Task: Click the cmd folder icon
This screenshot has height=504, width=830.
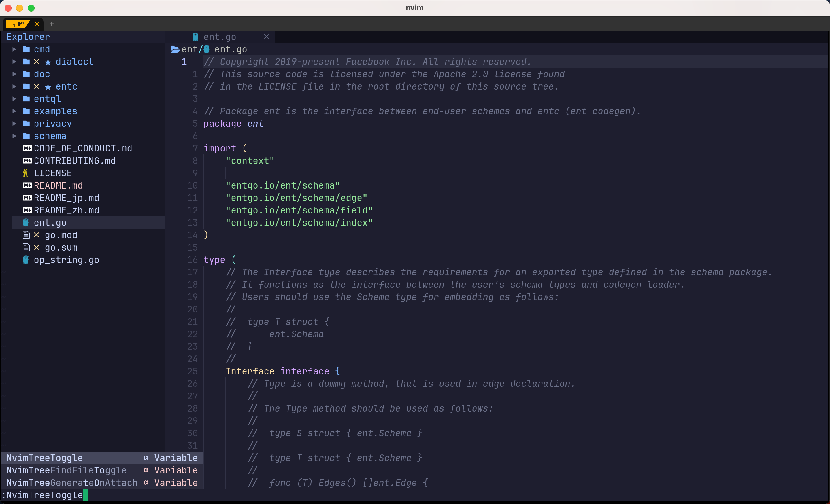Action: [x=26, y=50]
